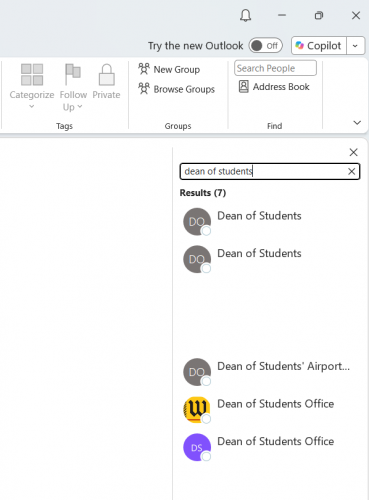
Task: Collapse the ribbon with chevron
Action: (357, 123)
